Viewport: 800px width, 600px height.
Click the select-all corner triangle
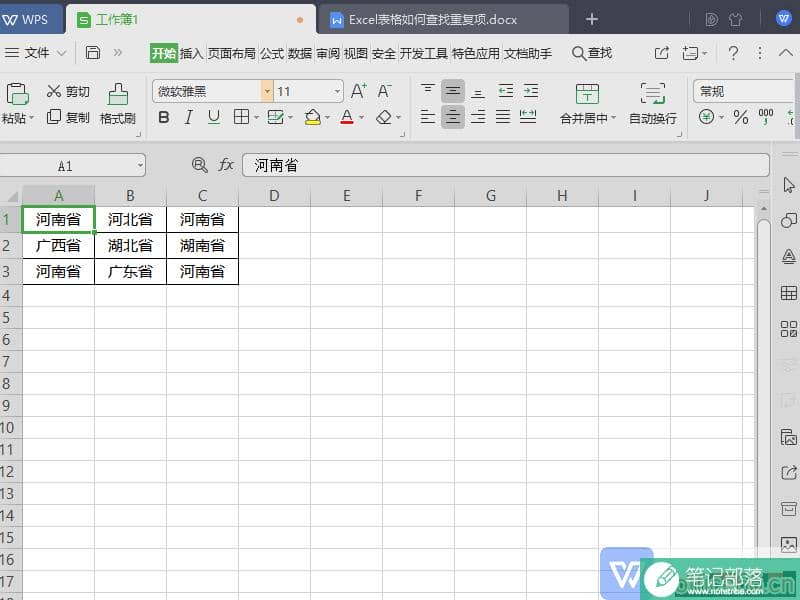click(x=12, y=196)
